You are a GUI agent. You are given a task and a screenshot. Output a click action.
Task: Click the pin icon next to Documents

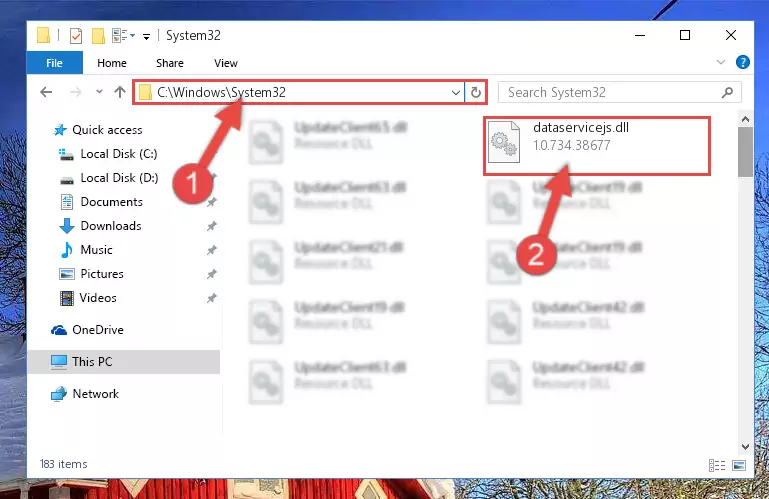(211, 202)
